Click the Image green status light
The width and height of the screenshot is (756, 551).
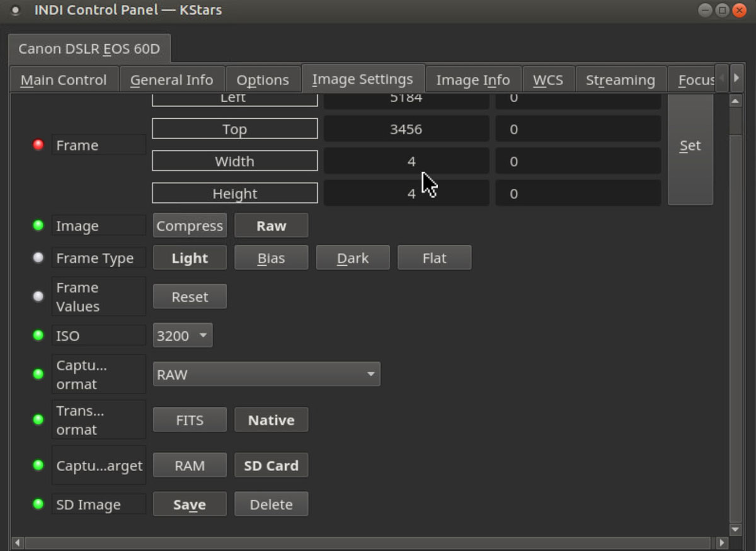(x=38, y=225)
